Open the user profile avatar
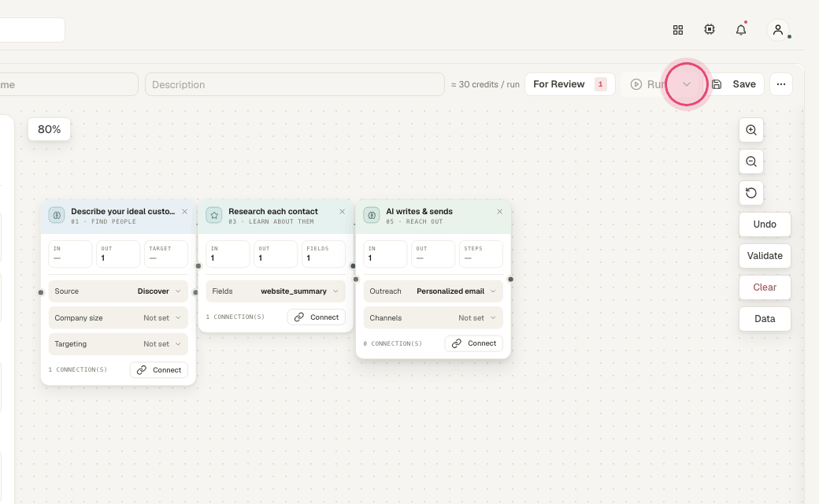The image size is (819, 504). click(x=778, y=30)
